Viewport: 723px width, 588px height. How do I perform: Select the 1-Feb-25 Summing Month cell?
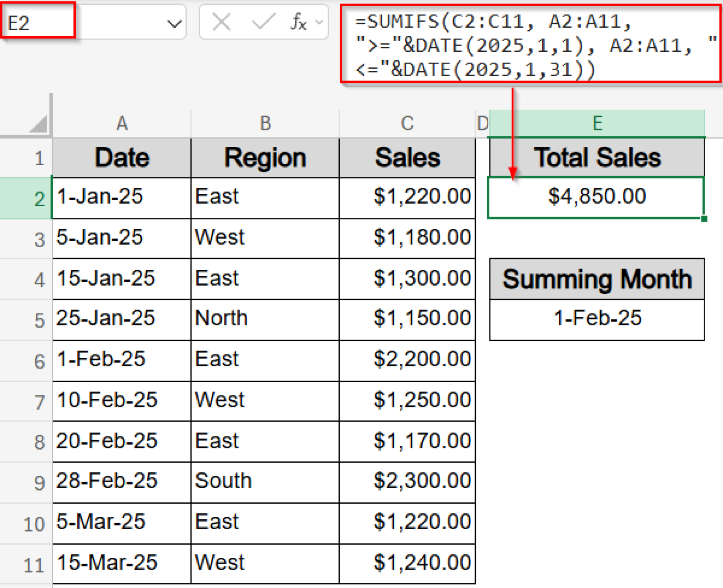597,318
